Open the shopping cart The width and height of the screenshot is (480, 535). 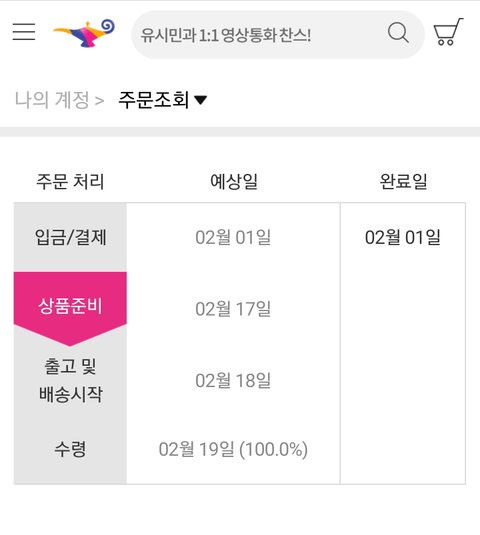tap(448, 32)
